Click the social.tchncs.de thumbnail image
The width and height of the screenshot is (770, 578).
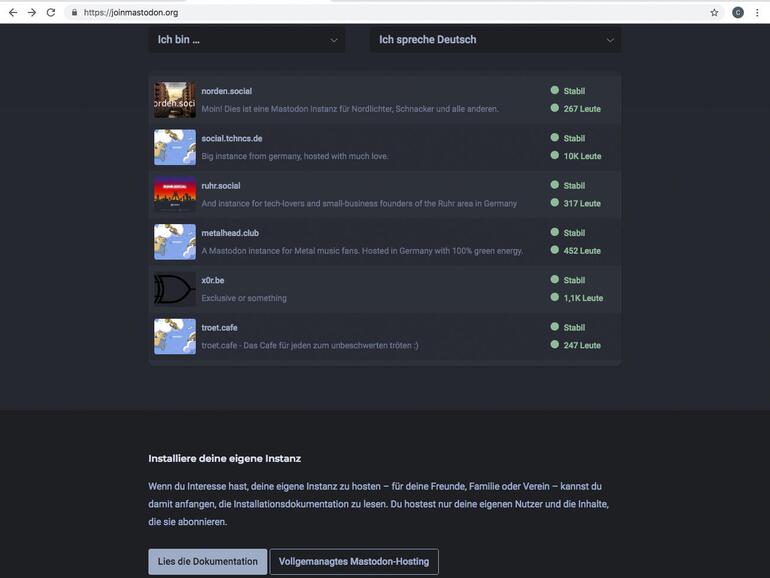(175, 147)
